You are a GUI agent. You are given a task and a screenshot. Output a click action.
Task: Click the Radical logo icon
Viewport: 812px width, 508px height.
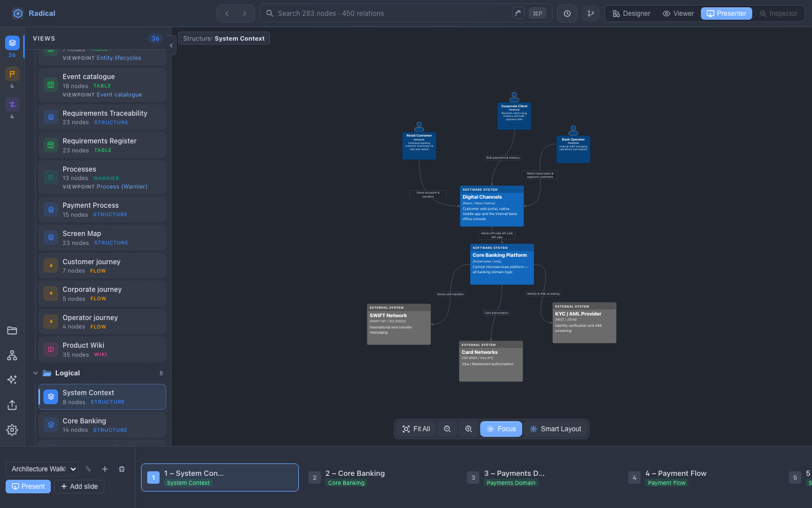(x=18, y=14)
